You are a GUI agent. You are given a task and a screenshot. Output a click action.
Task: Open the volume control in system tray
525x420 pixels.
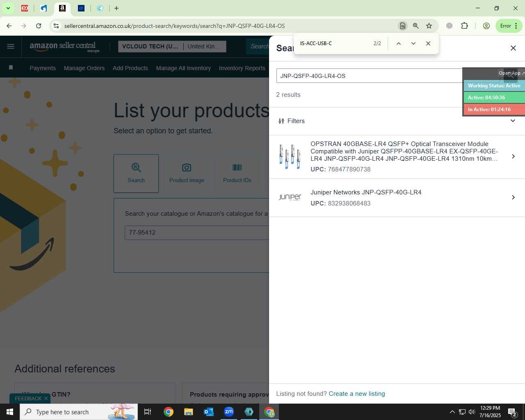(x=472, y=412)
